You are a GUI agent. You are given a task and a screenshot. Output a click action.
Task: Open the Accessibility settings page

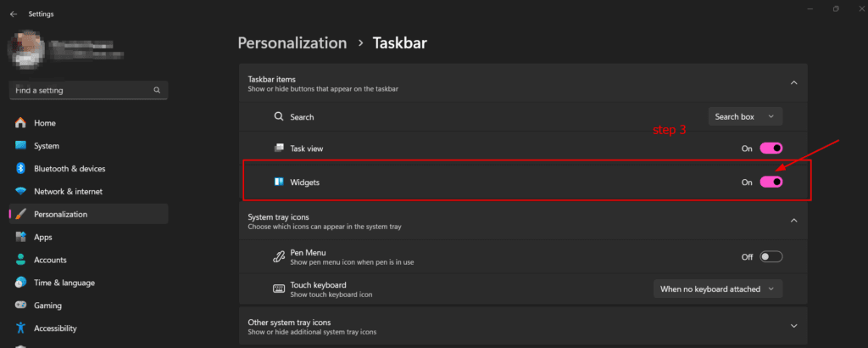(x=88, y=328)
